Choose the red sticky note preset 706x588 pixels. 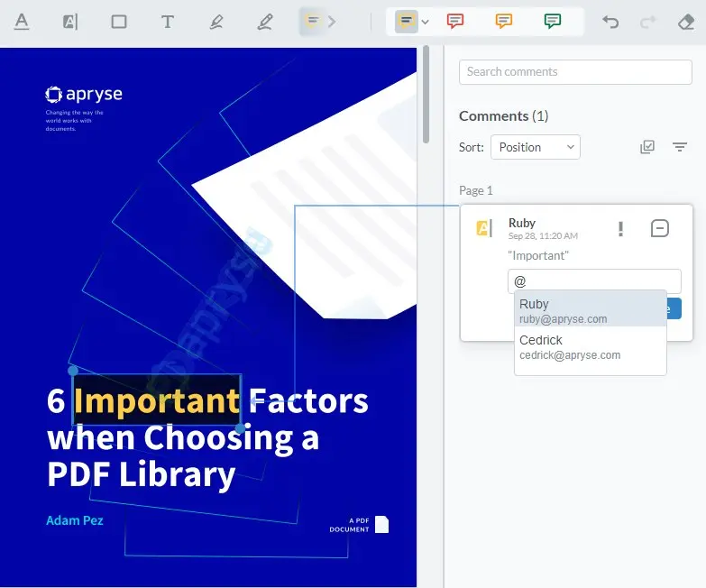point(455,21)
